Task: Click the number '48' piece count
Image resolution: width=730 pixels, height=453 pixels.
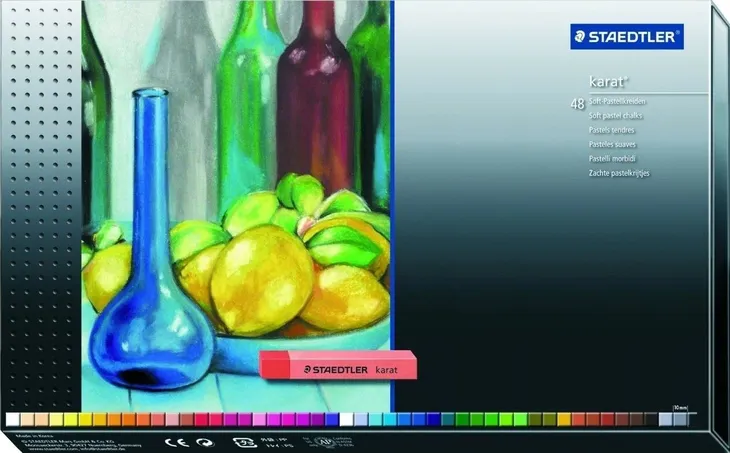Action: pos(577,104)
